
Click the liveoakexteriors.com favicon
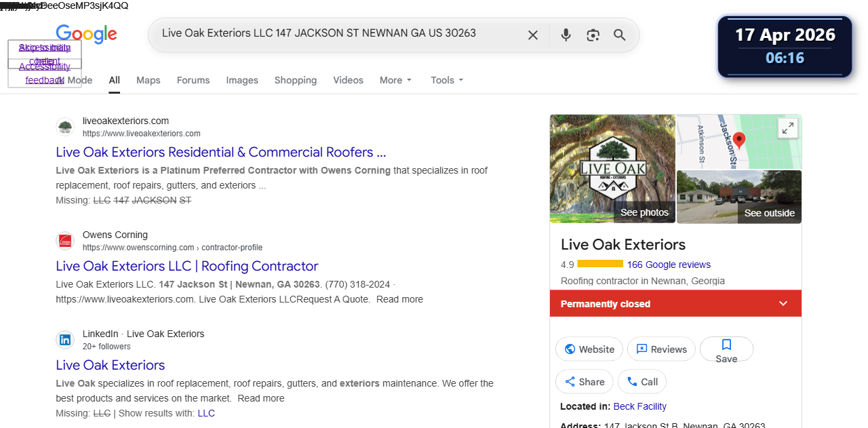65,127
